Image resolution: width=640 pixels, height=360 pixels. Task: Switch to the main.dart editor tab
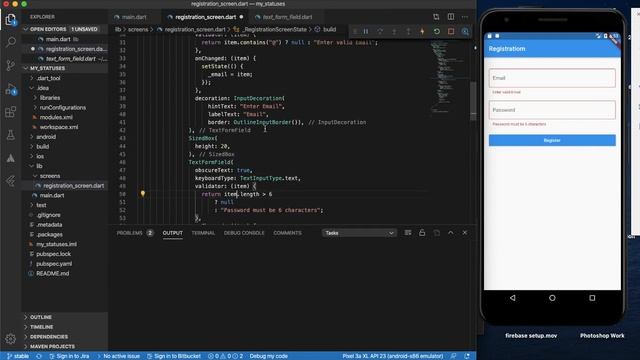134,17
